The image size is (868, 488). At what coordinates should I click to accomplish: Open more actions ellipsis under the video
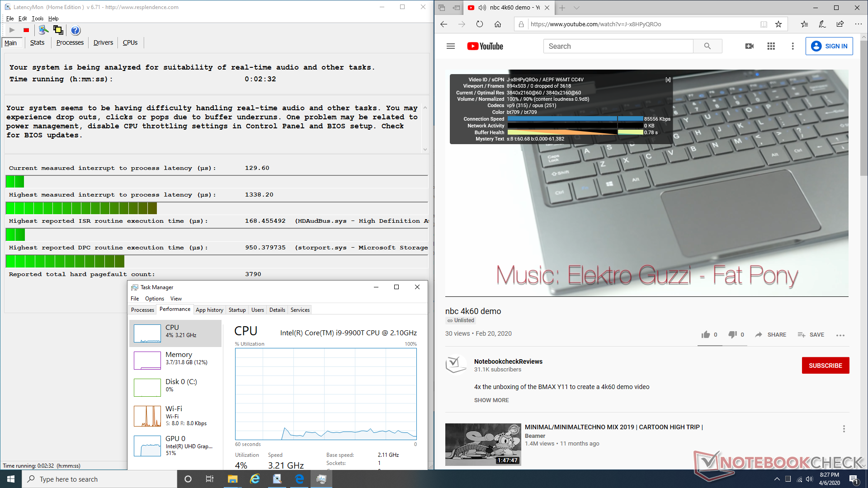pos(840,335)
